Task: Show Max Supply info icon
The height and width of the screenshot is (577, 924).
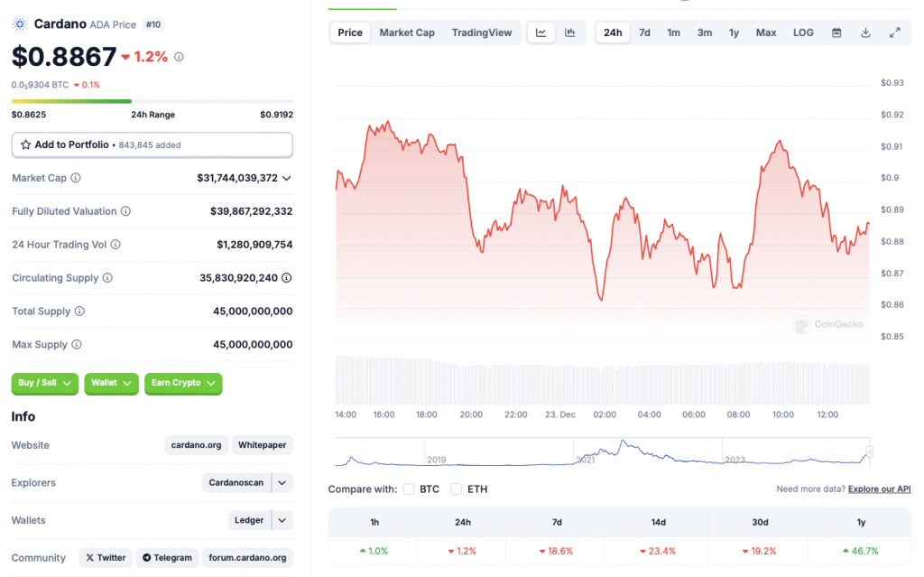Action: pos(77,345)
